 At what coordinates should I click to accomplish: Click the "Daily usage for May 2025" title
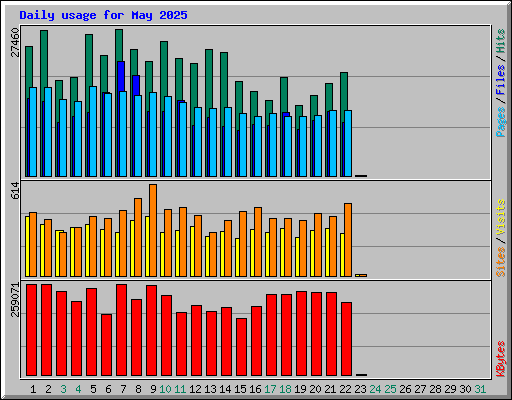(x=103, y=15)
